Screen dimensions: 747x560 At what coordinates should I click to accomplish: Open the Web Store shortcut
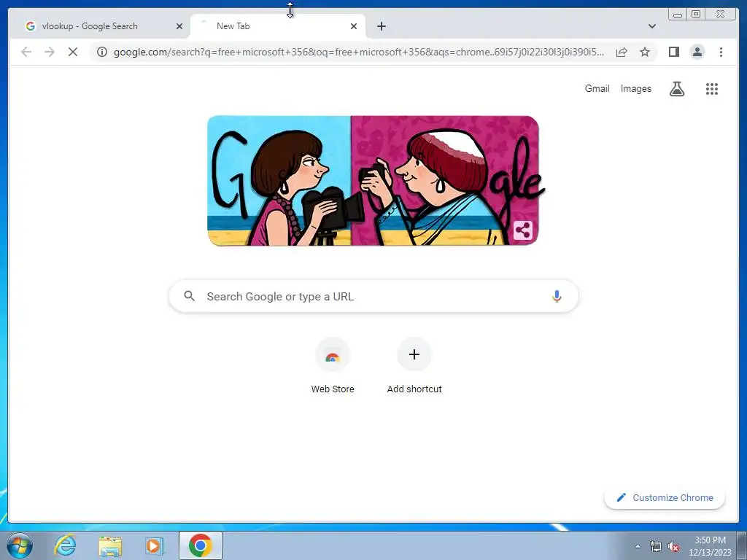(x=333, y=366)
